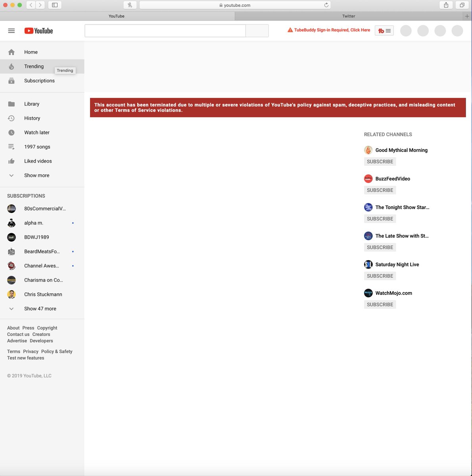Go to Home in the sidebar
The width and height of the screenshot is (472, 476).
(x=42, y=52)
